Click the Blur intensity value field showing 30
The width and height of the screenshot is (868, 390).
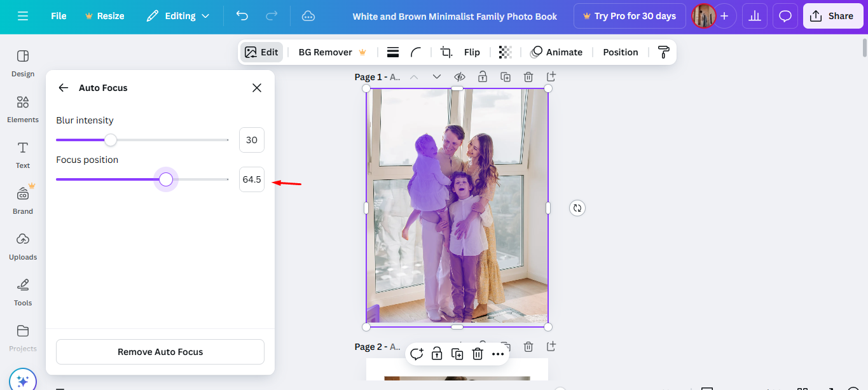pos(251,139)
